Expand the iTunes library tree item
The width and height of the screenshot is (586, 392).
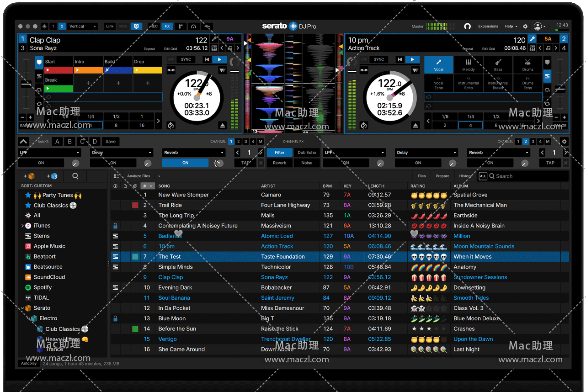[x=22, y=226]
